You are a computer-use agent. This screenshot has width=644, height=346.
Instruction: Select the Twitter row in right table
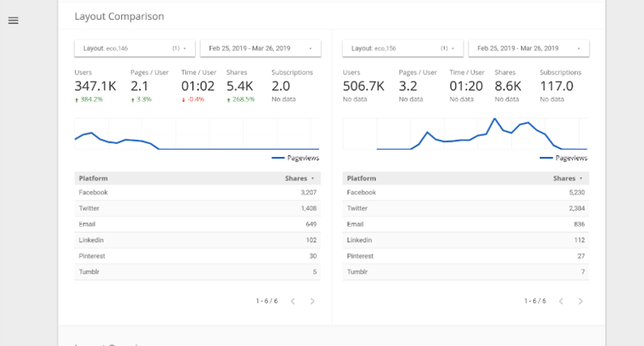click(465, 209)
